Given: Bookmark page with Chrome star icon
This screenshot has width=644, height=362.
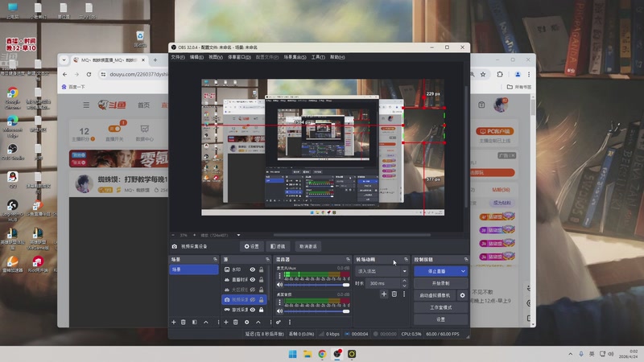Looking at the screenshot, I should click(x=483, y=74).
